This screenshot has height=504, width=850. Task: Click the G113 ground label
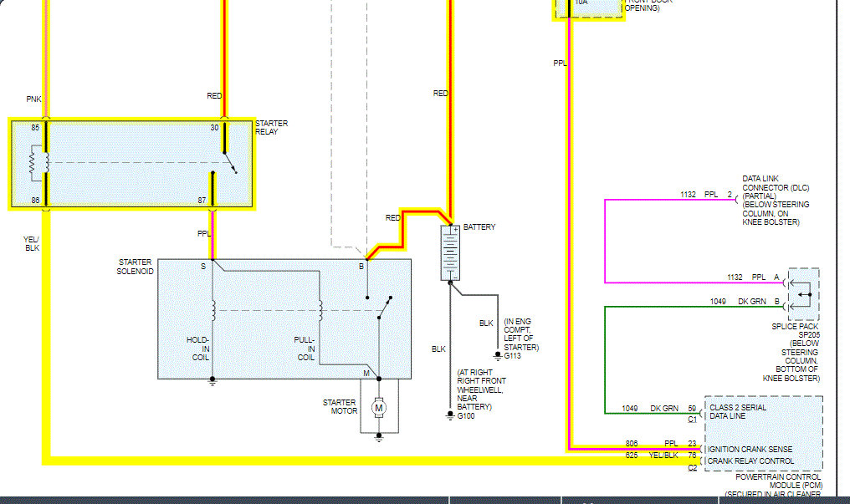pyautogui.click(x=512, y=356)
